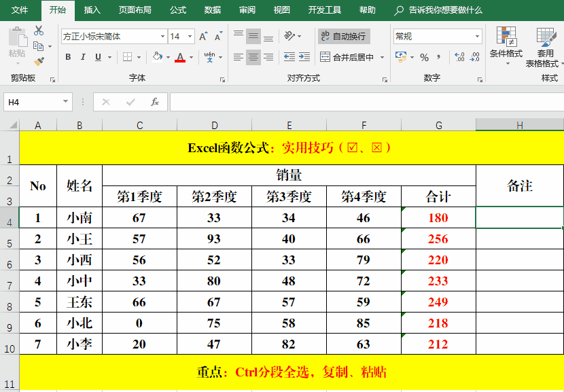Click the Insert Function fx icon

coord(155,102)
